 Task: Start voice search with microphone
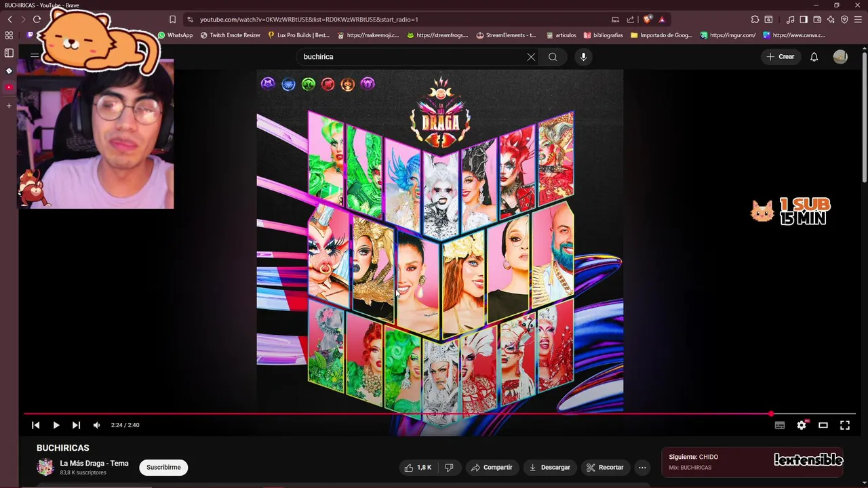coord(583,57)
